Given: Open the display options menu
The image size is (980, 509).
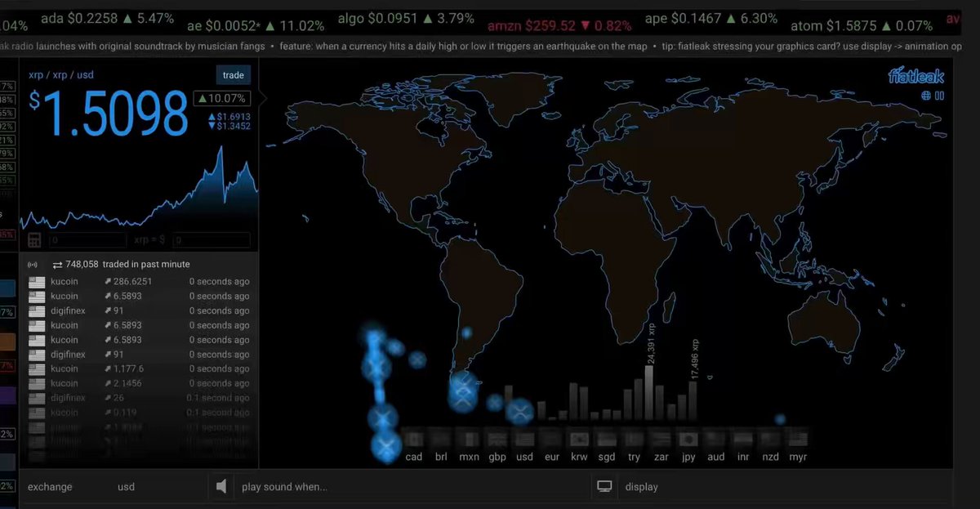Looking at the screenshot, I should 641,487.
